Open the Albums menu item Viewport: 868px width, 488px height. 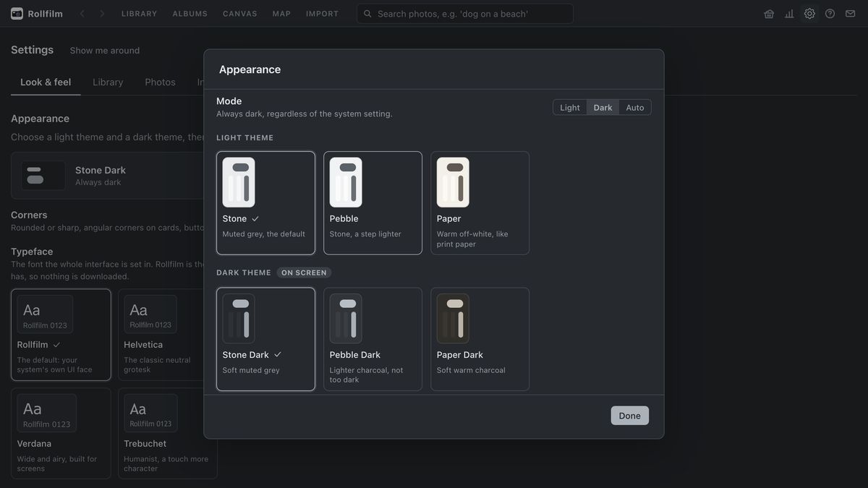(190, 14)
